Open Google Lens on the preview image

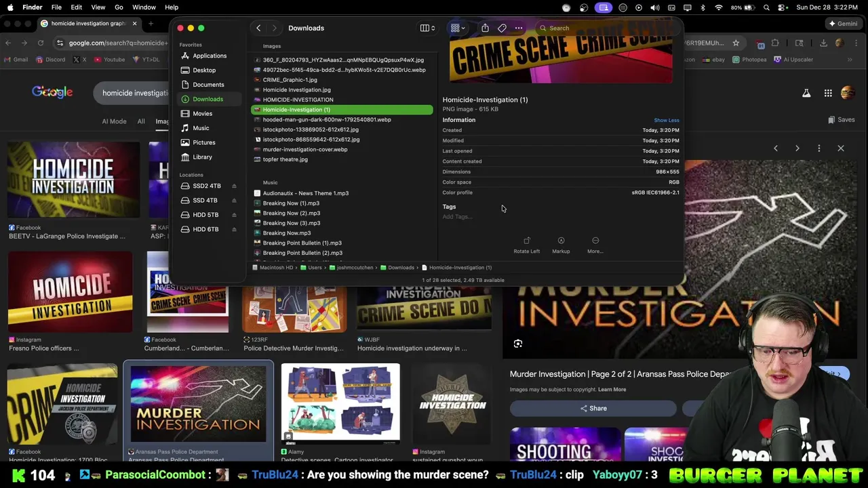[x=518, y=344]
